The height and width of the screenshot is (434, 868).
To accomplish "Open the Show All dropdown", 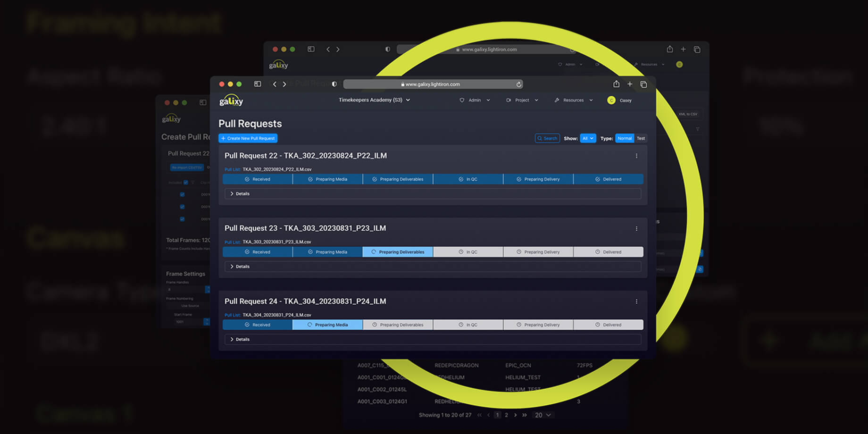I will (588, 138).
